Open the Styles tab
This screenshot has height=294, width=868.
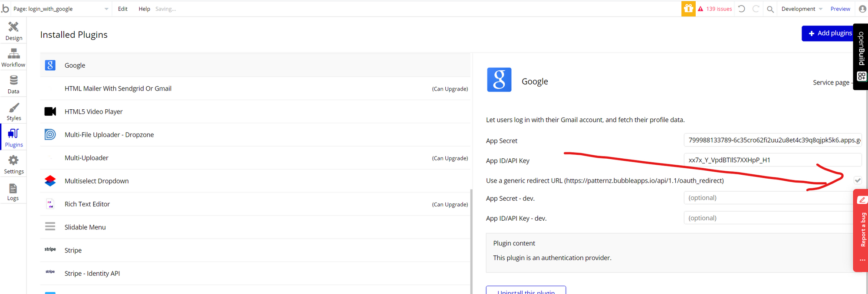pos(13,111)
